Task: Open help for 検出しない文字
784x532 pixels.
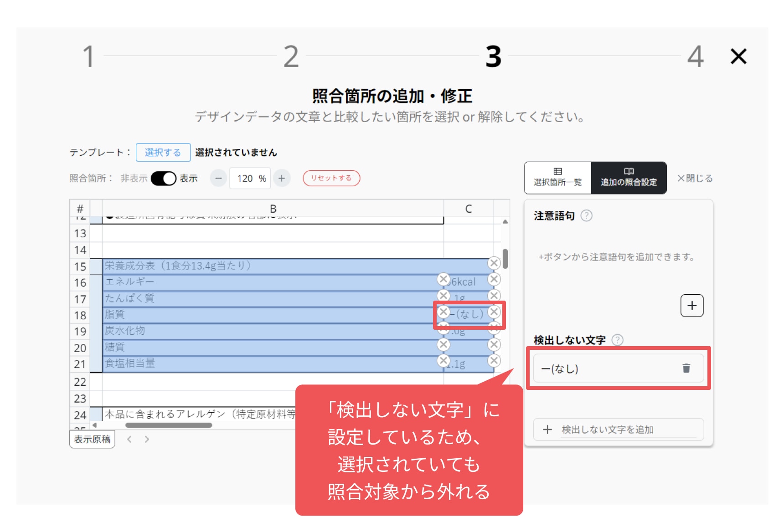Action: click(x=617, y=340)
